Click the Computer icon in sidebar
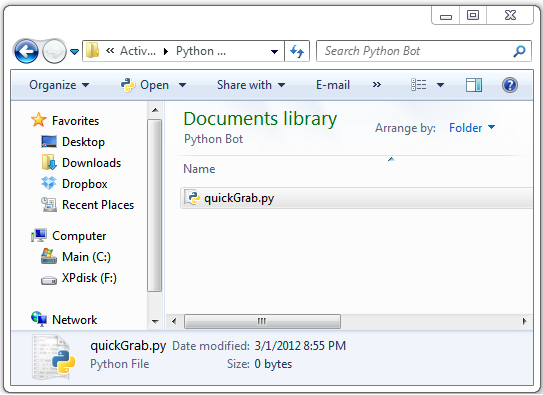This screenshot has height=395, width=543. coord(39,235)
